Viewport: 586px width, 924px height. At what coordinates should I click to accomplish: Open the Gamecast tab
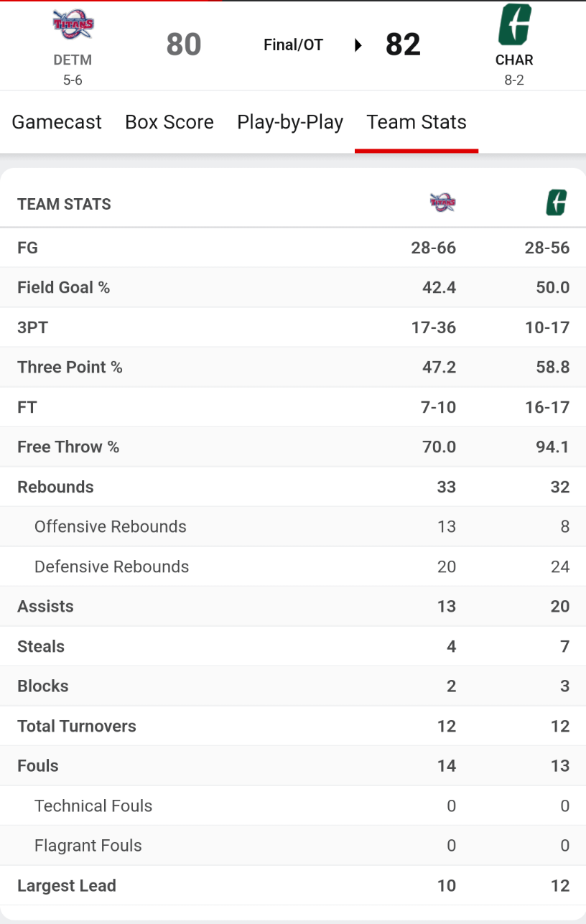point(57,122)
